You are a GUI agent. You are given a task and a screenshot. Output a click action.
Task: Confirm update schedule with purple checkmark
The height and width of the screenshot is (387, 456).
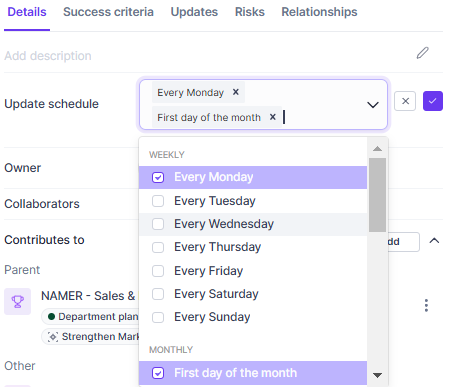433,101
